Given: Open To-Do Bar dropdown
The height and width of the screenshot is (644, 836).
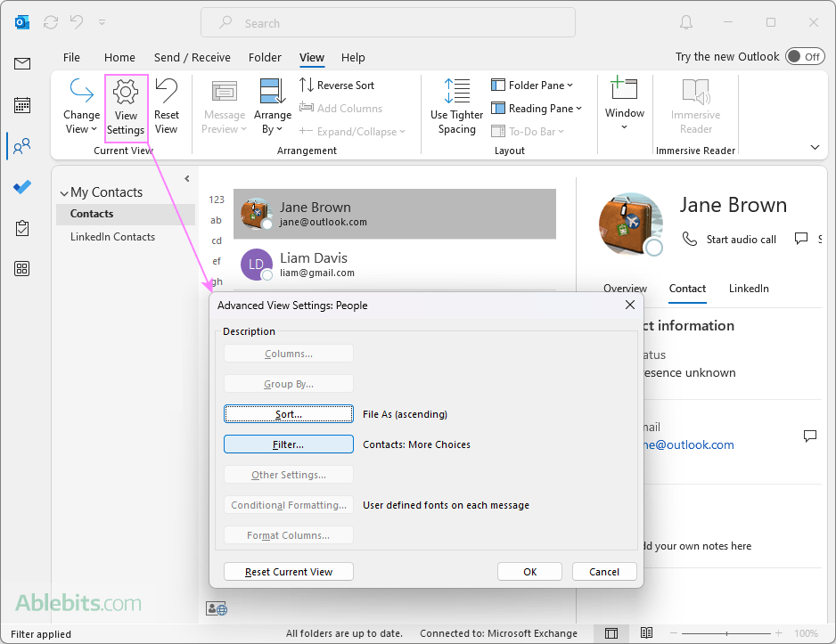Looking at the screenshot, I should tap(528, 131).
